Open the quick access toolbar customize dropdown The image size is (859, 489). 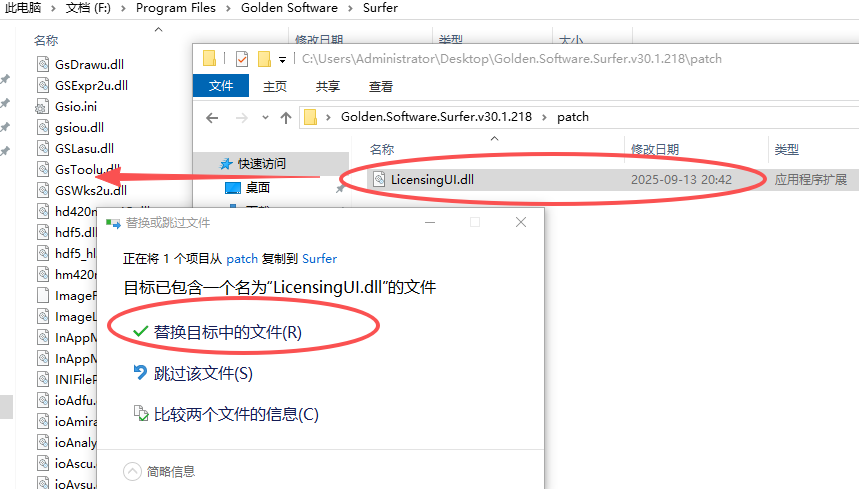(x=282, y=60)
